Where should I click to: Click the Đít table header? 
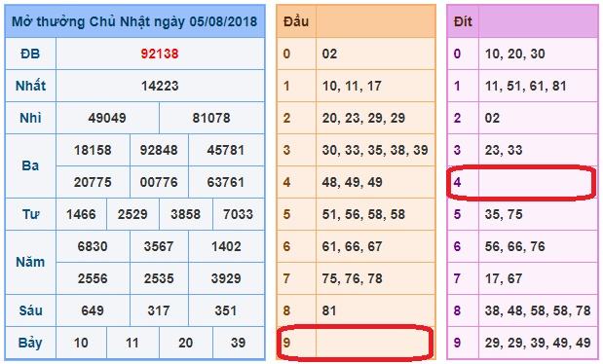463,21
